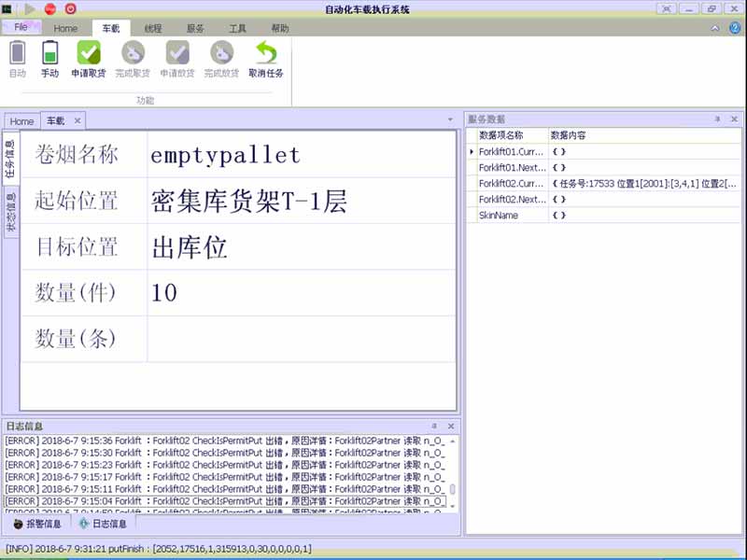
Task: Open the File application menu
Action: click(x=21, y=27)
